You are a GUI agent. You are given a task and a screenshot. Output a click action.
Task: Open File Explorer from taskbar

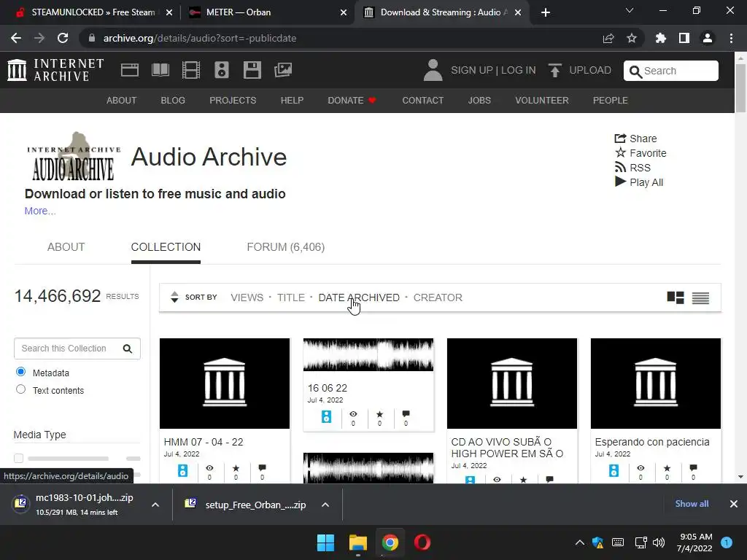point(357,542)
